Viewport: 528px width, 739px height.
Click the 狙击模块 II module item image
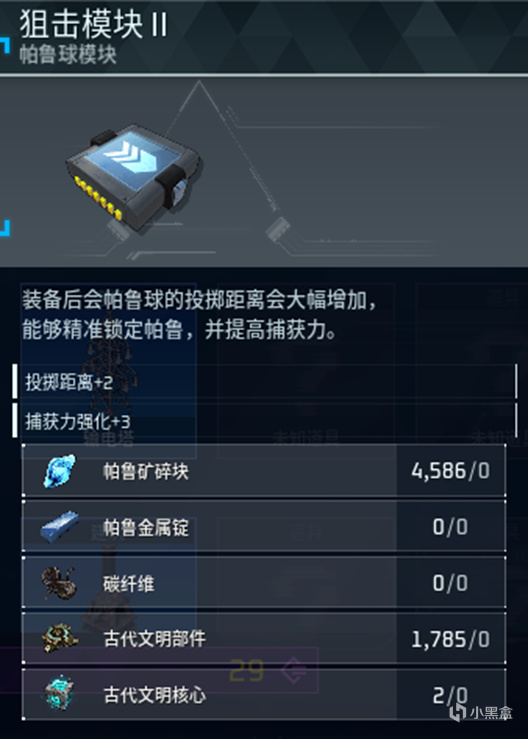[x=134, y=177]
